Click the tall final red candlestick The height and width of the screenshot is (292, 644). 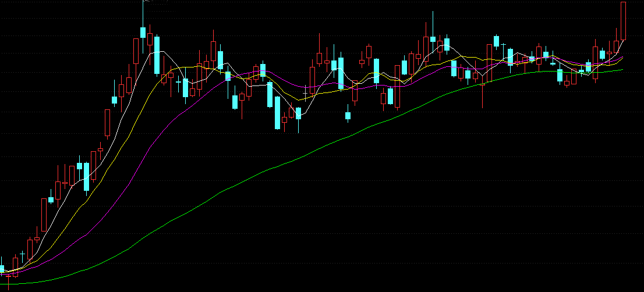[623, 20]
